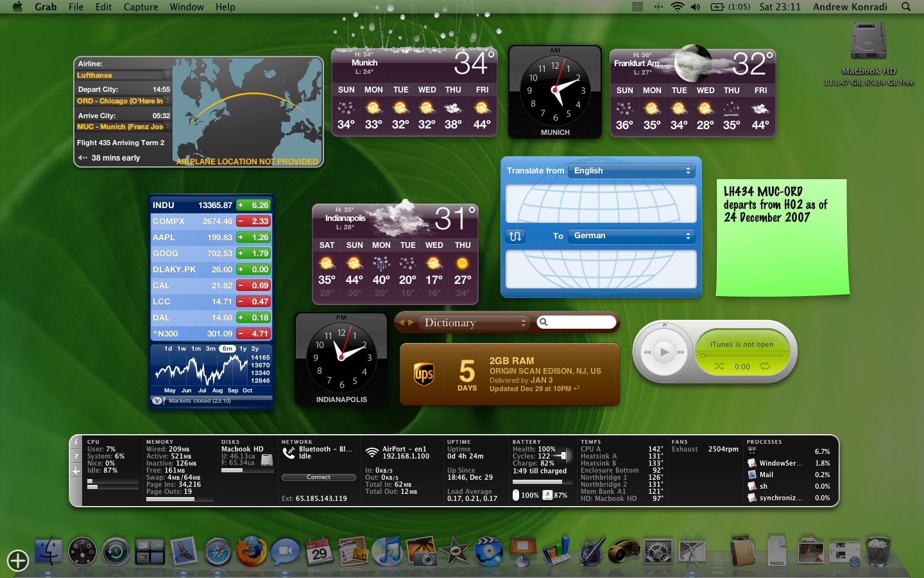
Task: Launch Safari from the Dock
Action: click(x=218, y=552)
